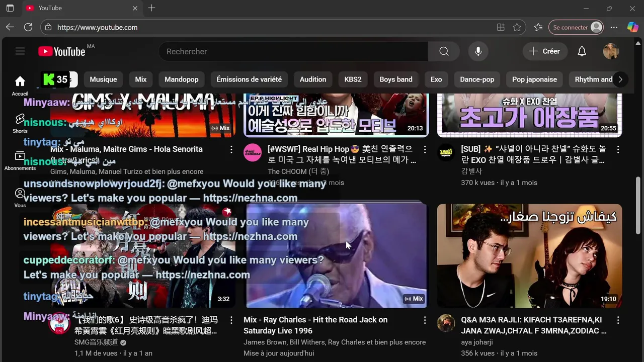Image resolution: width=644 pixels, height=362 pixels.
Task: Open the apps available icon in address bar
Action: tap(501, 27)
